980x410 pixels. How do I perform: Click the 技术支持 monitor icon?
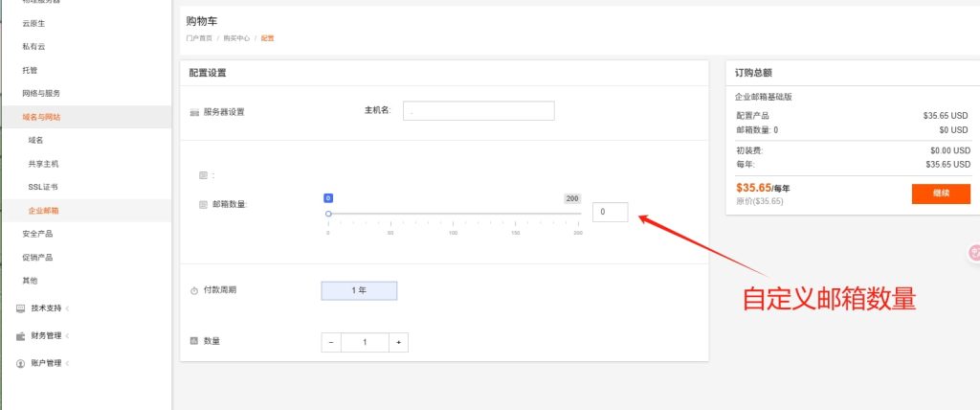(21, 308)
